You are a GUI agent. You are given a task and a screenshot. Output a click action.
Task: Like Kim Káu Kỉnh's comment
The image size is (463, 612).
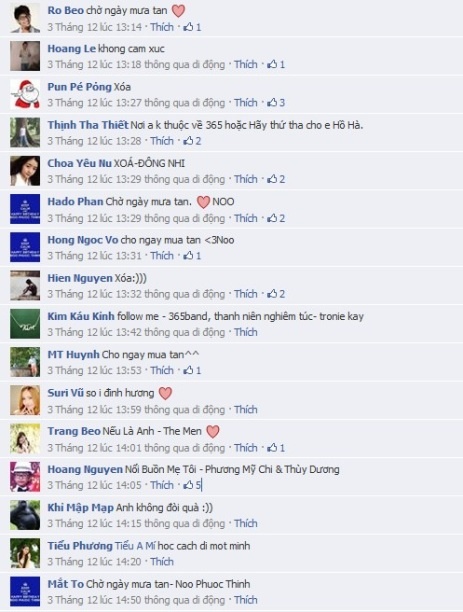coord(246,332)
